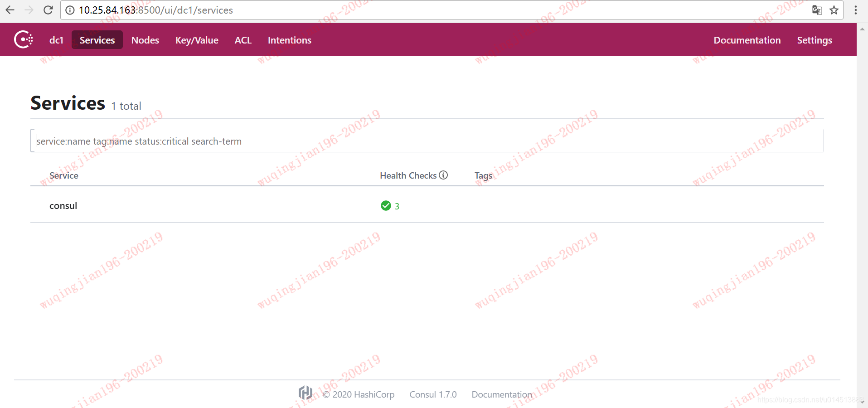Open the browser three-dot menu
The image size is (868, 408).
pos(856,10)
